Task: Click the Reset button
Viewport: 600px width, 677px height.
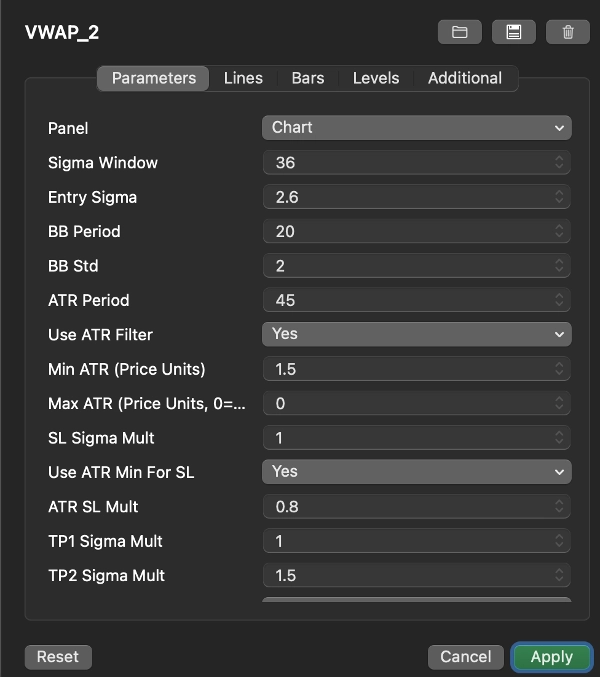Action: tap(58, 657)
